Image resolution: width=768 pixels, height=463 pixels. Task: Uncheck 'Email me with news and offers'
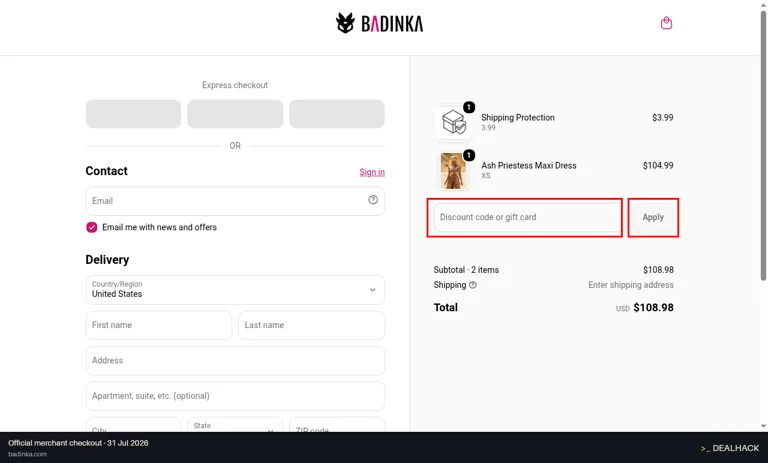[92, 227]
